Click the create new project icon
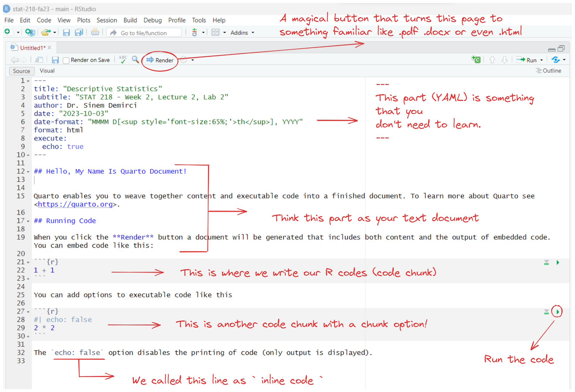Viewport: 575px width, 392px height. [30, 32]
